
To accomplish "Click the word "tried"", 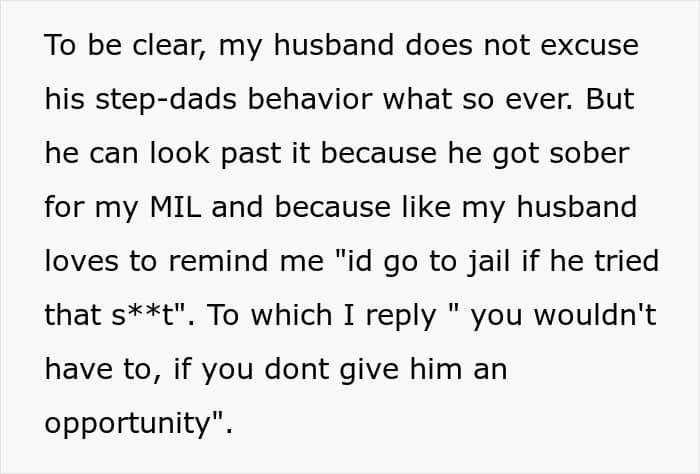I will point(626,262).
